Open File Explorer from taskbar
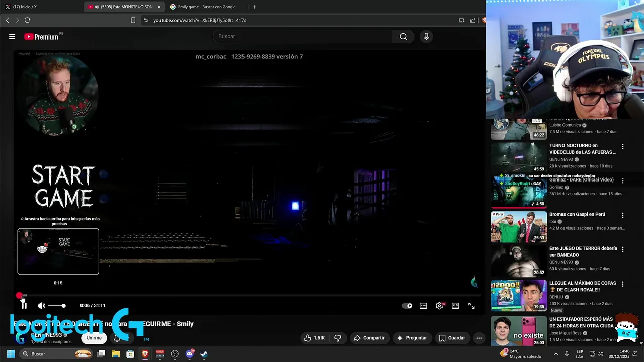The image size is (644, 362). point(116,354)
